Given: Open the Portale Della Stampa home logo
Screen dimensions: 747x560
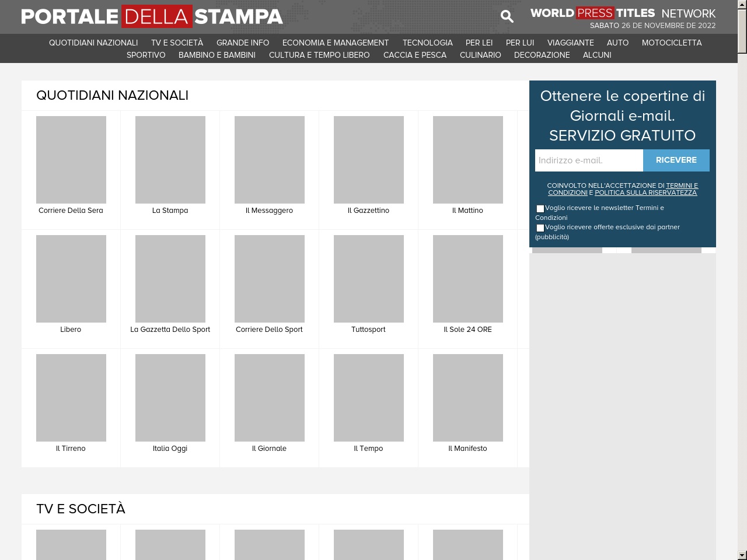Looking at the screenshot, I should point(152,16).
